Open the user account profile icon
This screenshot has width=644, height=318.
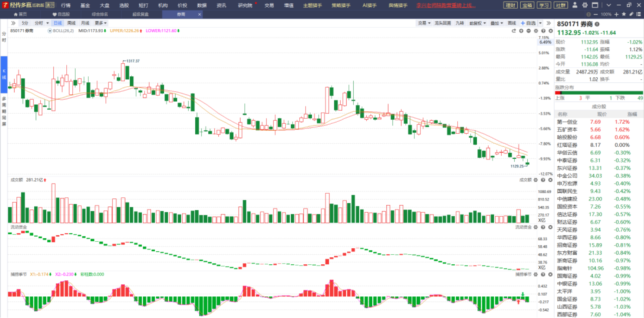(575, 5)
